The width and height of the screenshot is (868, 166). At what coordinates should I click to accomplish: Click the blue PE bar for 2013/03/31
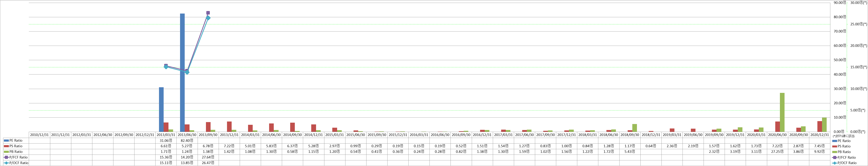click(161, 109)
